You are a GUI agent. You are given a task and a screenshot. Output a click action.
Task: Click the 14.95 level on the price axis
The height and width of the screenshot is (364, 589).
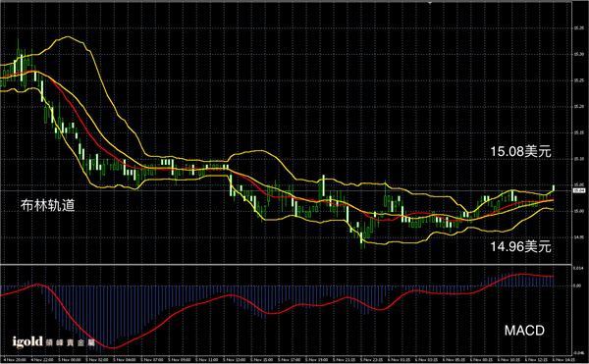[578, 237]
